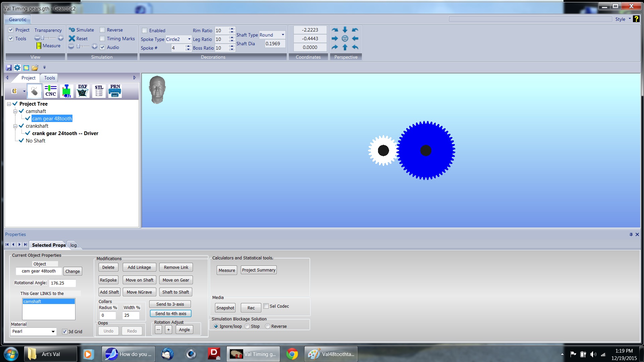The height and width of the screenshot is (362, 644).
Task: Collapse the crankshaft tree node
Action: [x=15, y=126]
